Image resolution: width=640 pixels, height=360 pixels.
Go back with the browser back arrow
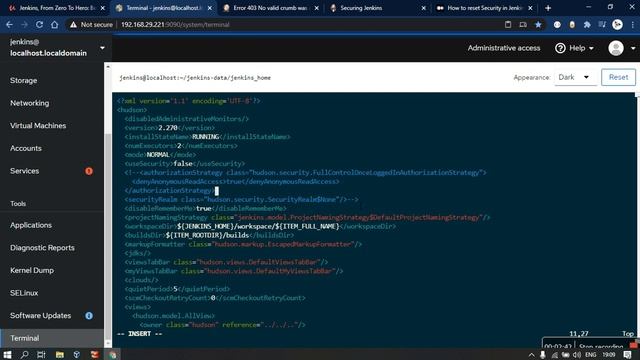[9, 24]
